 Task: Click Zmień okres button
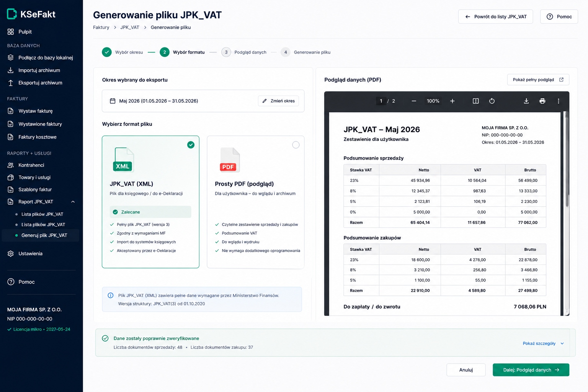click(278, 101)
